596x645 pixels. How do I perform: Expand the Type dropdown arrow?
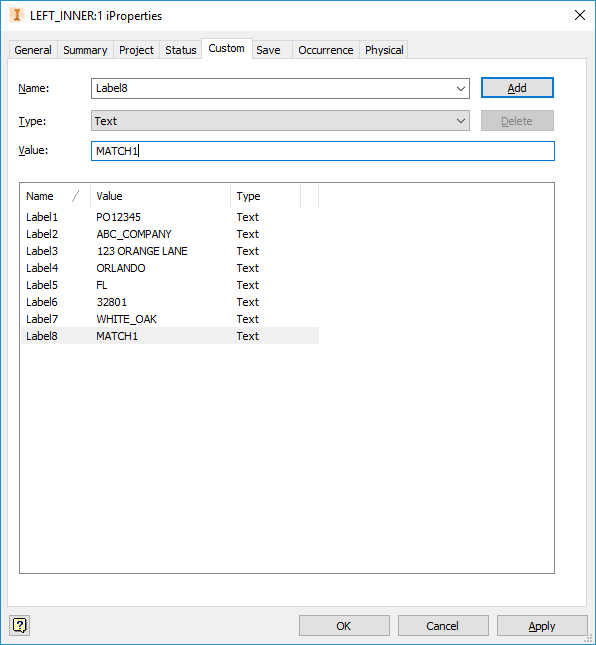click(x=461, y=121)
